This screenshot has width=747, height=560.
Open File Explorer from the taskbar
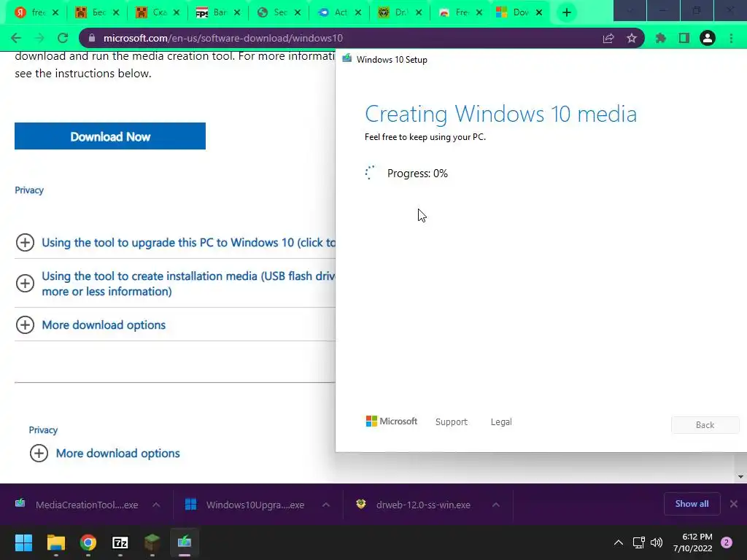(55, 542)
